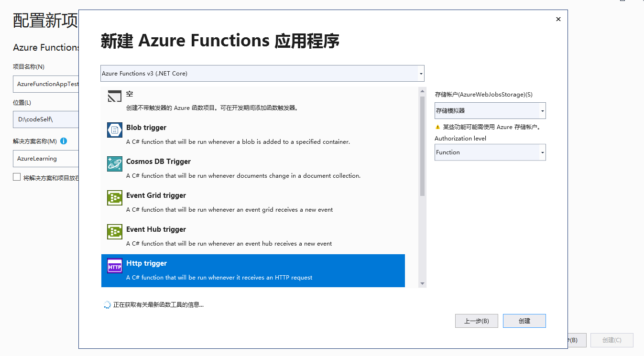Viewport: 644px width, 356px height.
Task: Close the 新建 Azure Functions dialog
Action: click(558, 19)
